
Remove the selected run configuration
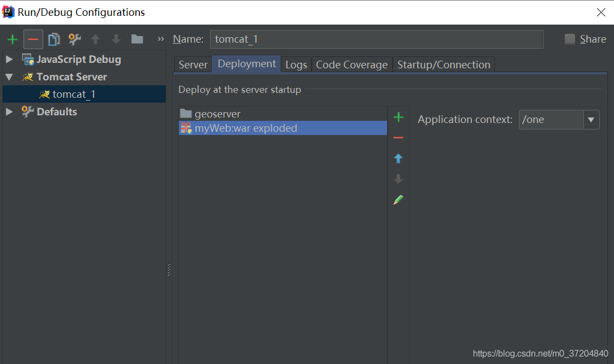pyautogui.click(x=33, y=39)
